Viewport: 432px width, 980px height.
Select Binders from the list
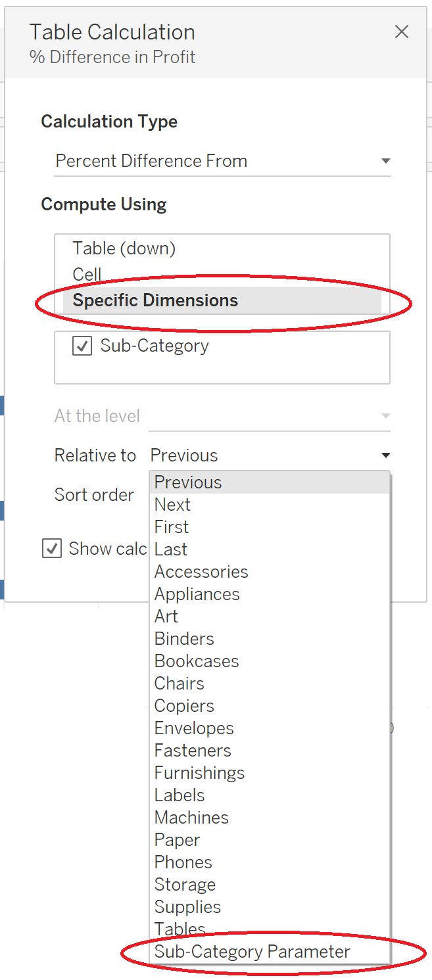pos(184,639)
